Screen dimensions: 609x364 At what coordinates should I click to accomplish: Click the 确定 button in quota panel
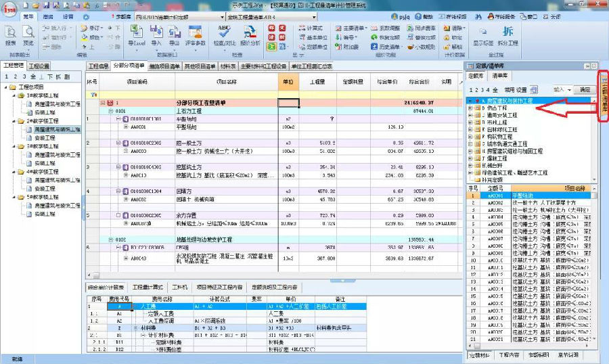[x=585, y=89]
